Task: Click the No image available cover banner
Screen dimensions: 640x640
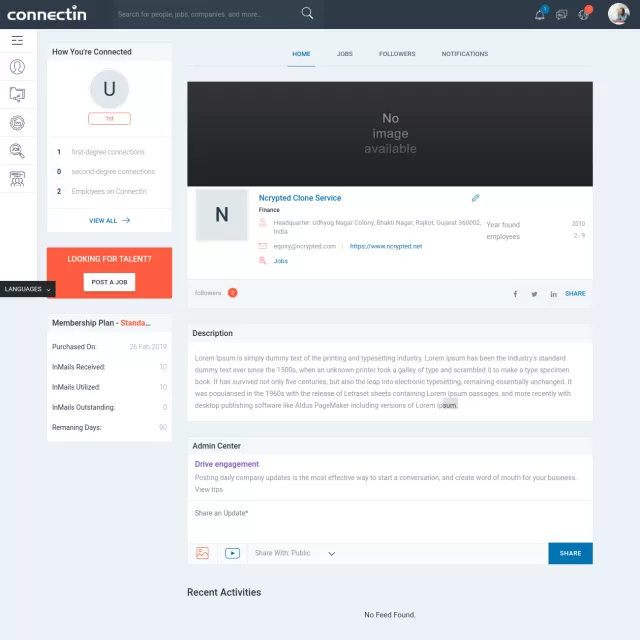Action: tap(390, 134)
